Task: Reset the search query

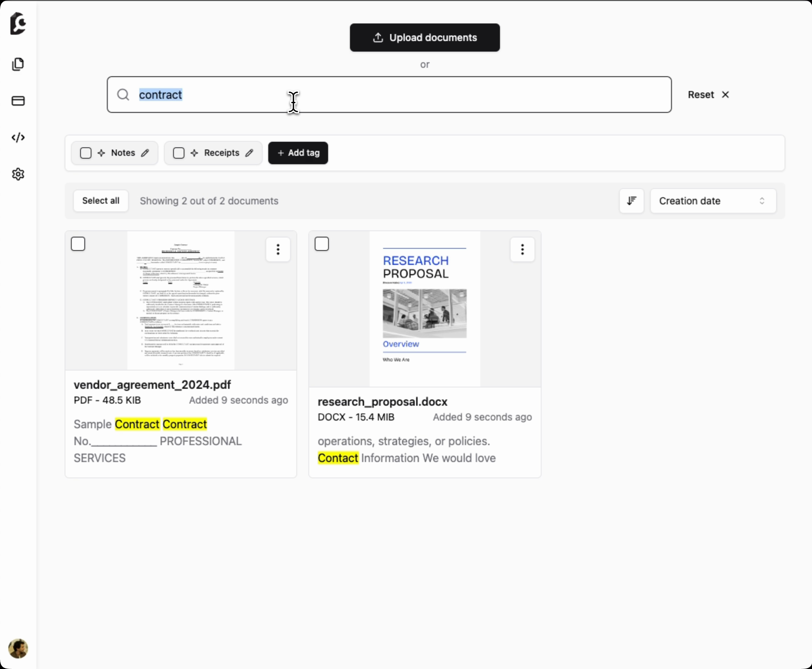Action: tap(708, 95)
